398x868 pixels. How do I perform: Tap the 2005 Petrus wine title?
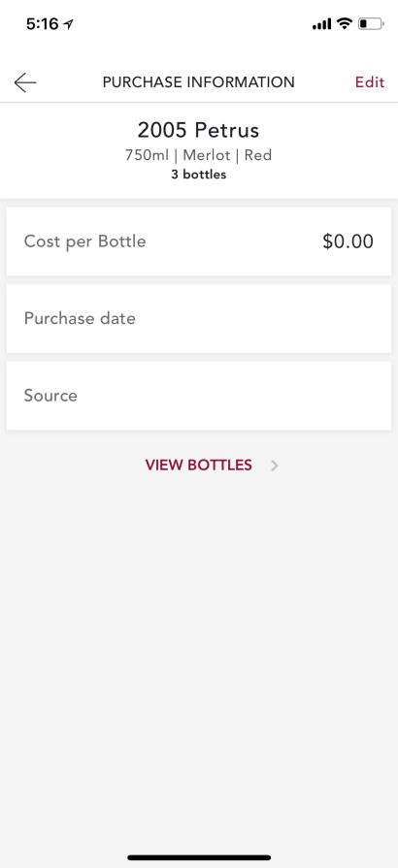(x=198, y=130)
